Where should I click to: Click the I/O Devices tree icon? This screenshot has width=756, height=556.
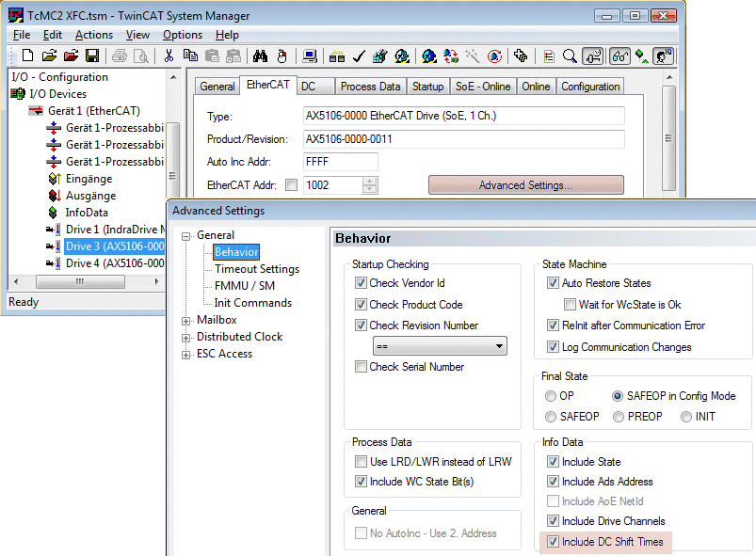coord(18,93)
